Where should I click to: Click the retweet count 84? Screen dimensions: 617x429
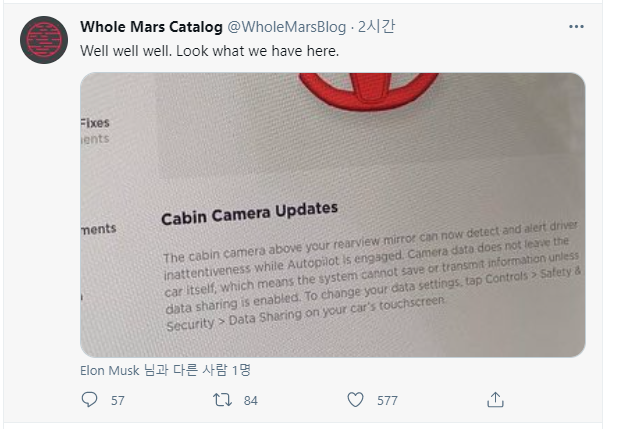point(251,400)
